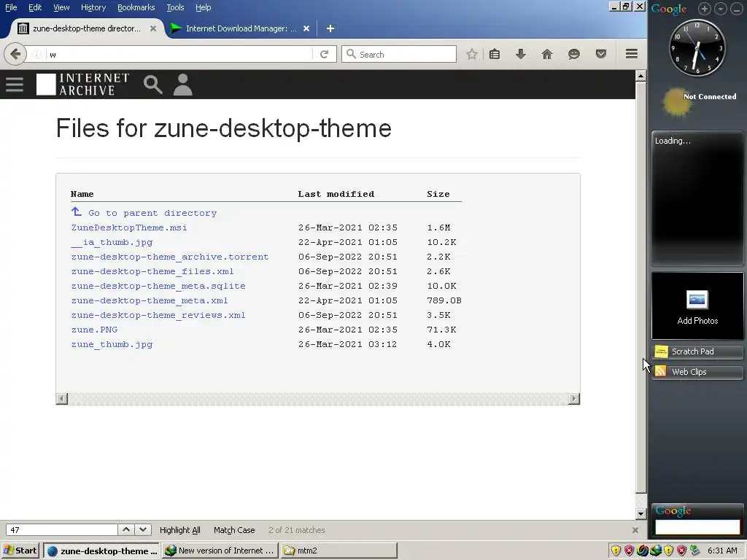This screenshot has width=747, height=560.
Task: Go to previous find match arrow
Action: (x=125, y=529)
